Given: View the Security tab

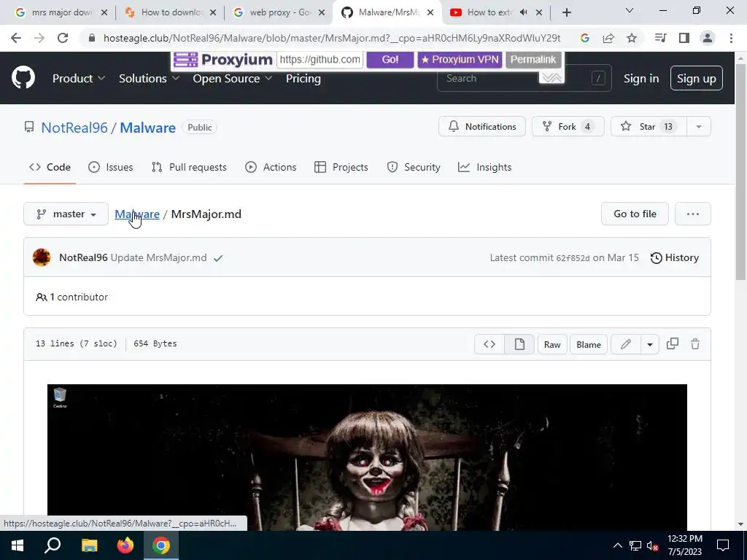Looking at the screenshot, I should 414,167.
